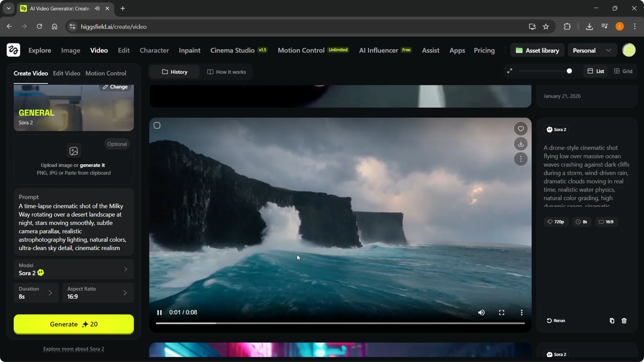This screenshot has height=362, width=644.
Task: Open Higgsfield home logo
Action: (13, 50)
